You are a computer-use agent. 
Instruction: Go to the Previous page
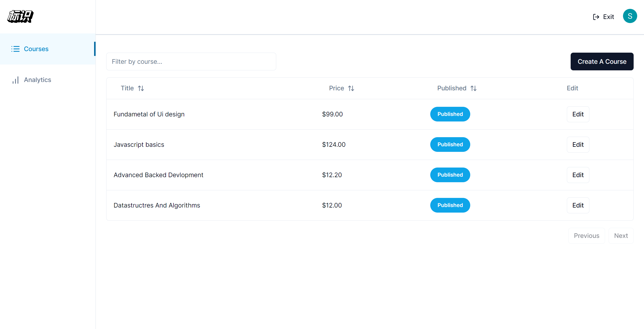point(586,236)
